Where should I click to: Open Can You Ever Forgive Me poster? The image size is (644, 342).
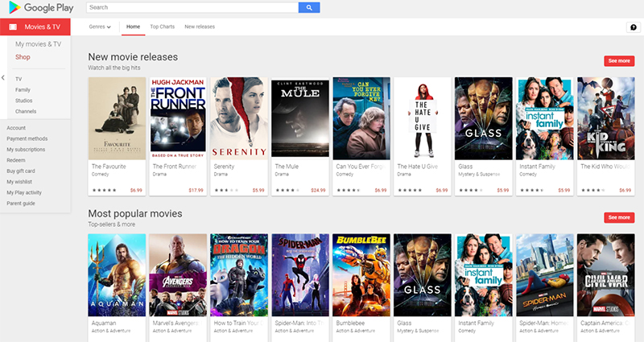point(361,118)
